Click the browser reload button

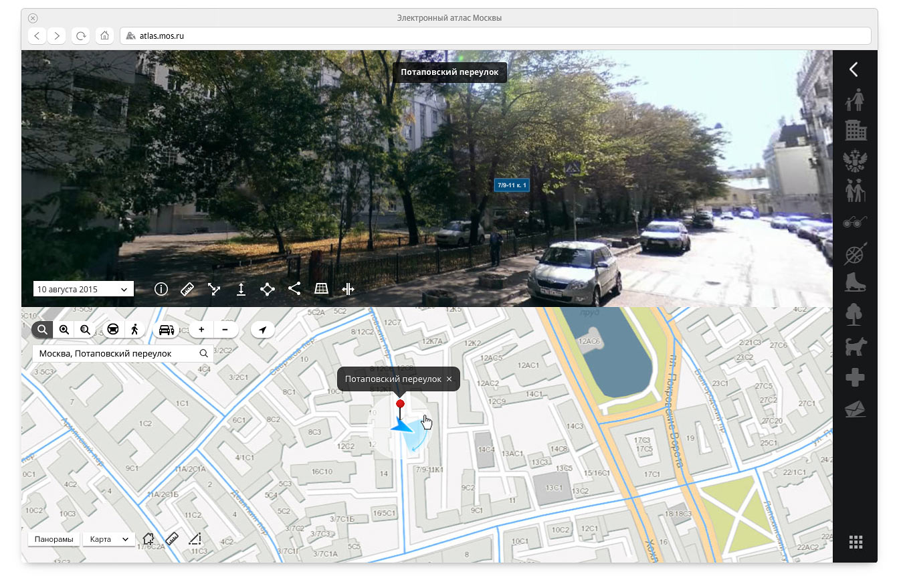tap(81, 36)
